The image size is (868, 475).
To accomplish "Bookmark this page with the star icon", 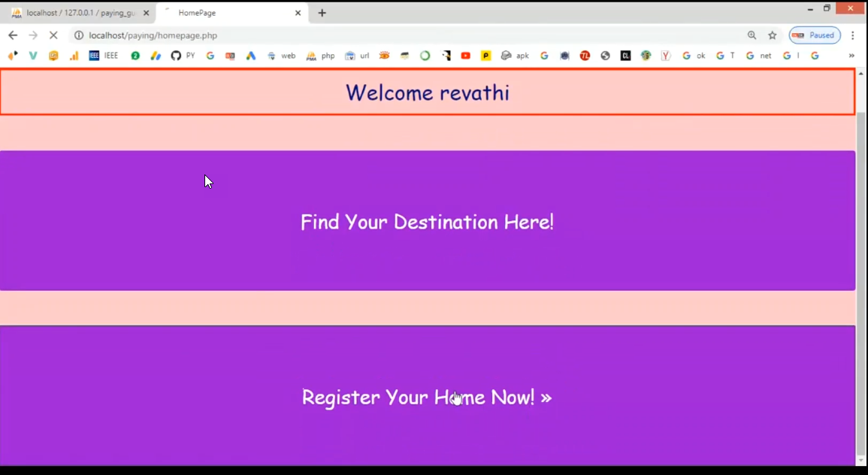I will [773, 35].
